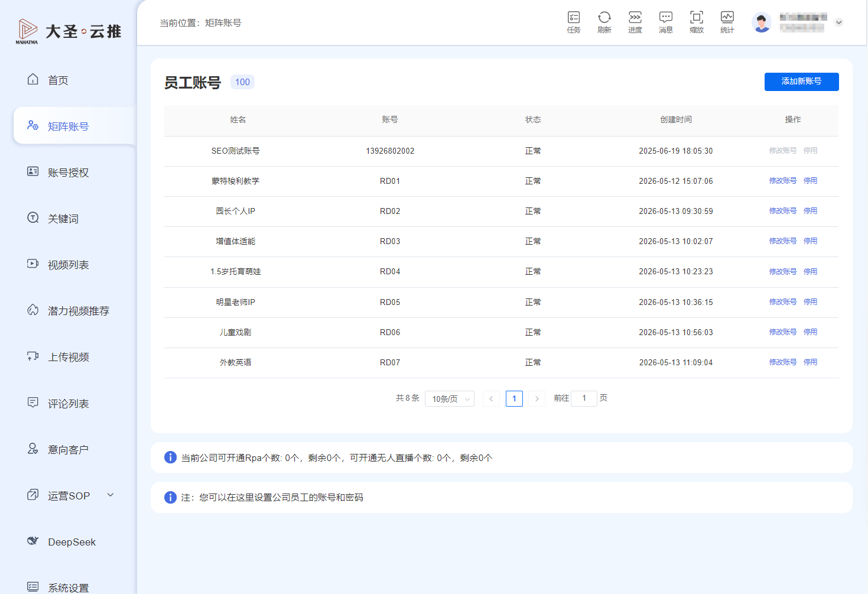
Task: Click 修改账号 for account RD06
Action: [x=783, y=332]
